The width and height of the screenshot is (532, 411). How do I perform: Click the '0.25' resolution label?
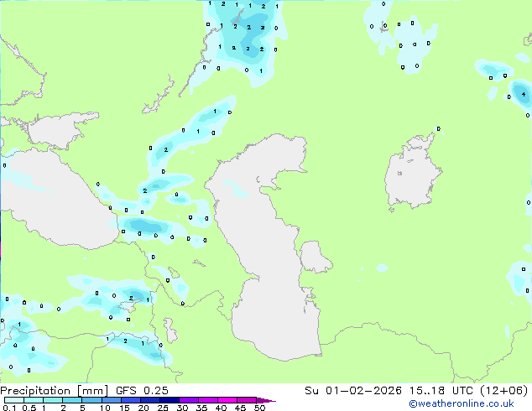tap(156, 391)
